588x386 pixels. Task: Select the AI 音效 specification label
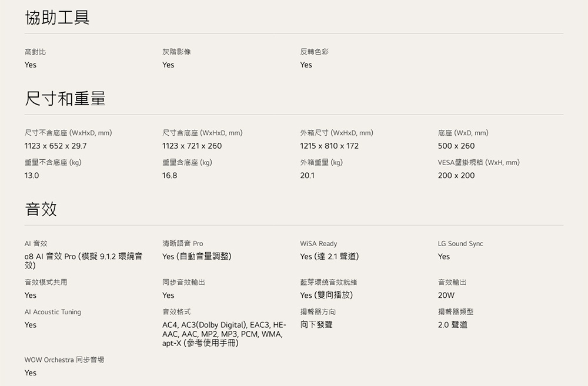click(36, 244)
